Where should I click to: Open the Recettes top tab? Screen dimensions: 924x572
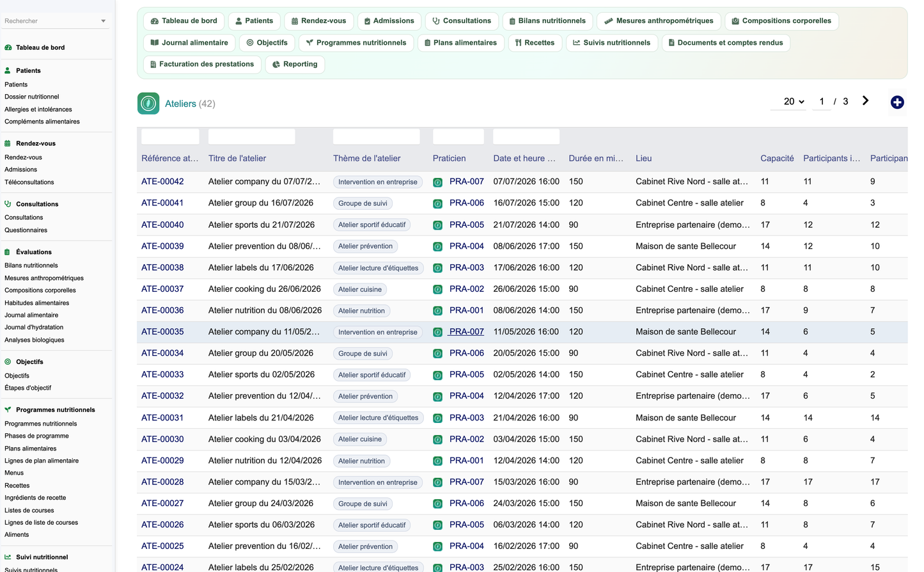pyautogui.click(x=535, y=43)
